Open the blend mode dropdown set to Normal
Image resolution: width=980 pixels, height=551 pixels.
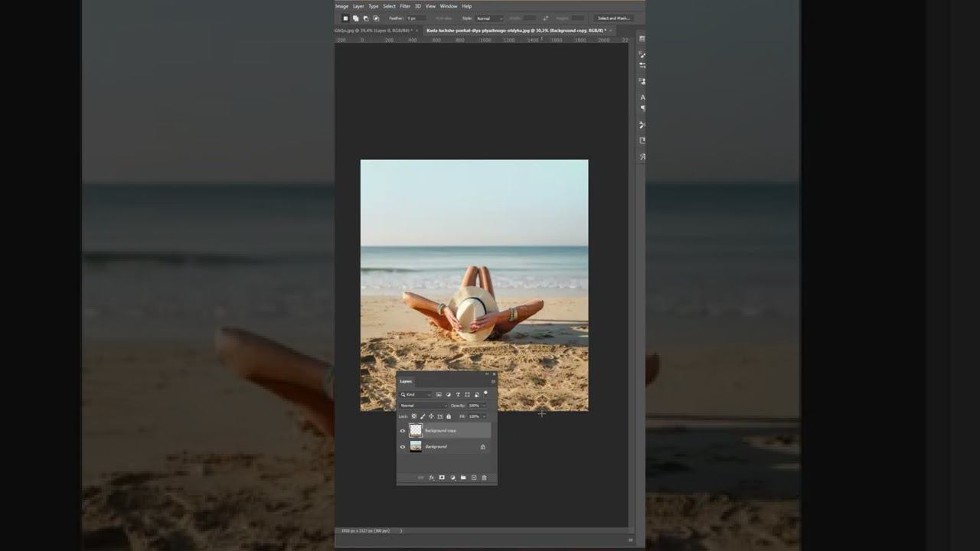point(423,406)
